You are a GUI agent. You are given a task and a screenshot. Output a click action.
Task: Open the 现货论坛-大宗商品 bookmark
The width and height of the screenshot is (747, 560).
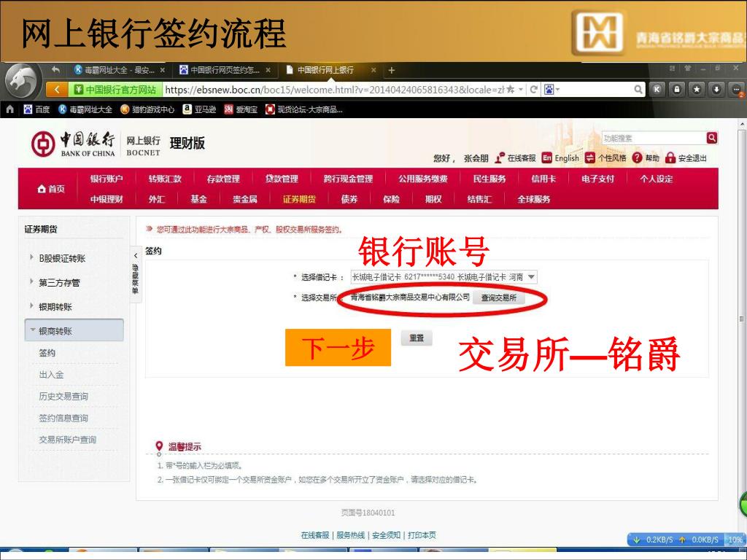click(304, 109)
